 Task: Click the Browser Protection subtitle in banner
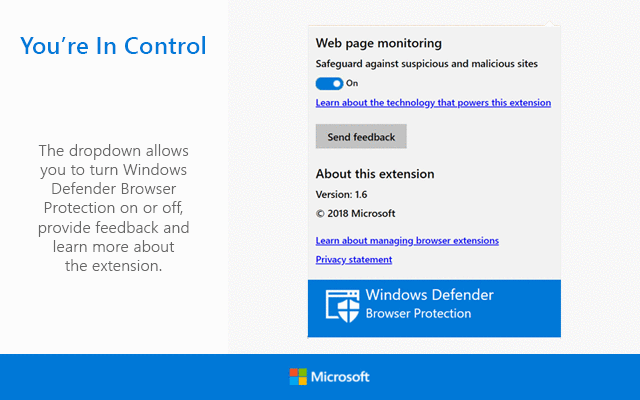click(418, 314)
